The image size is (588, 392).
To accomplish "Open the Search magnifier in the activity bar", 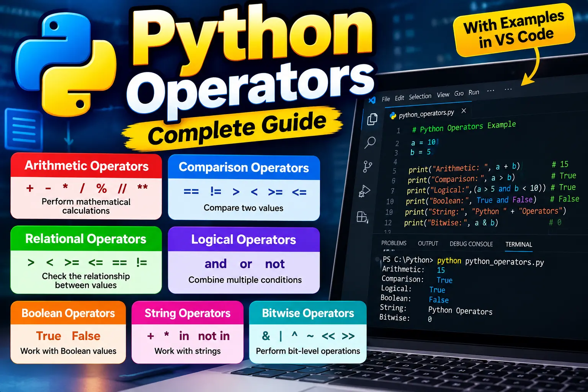I will 370,142.
